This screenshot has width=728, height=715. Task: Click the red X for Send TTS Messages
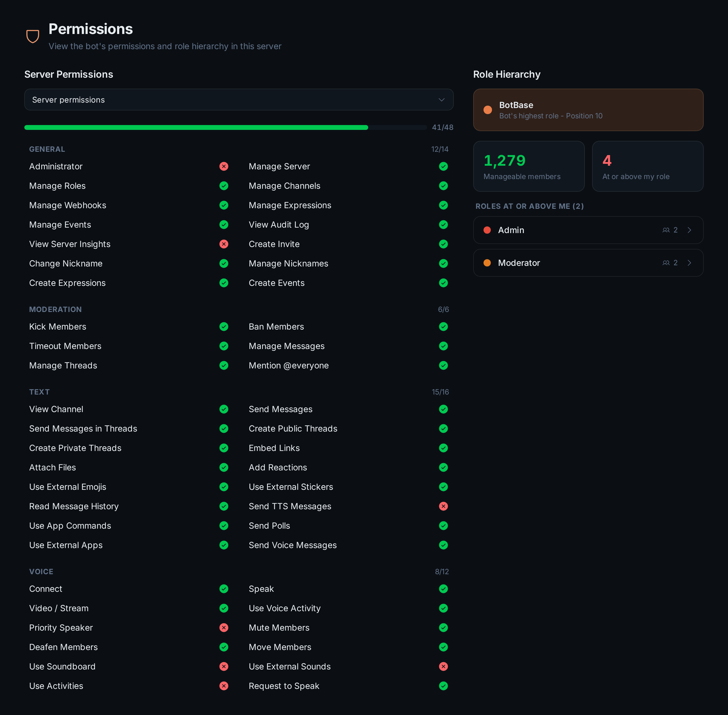pyautogui.click(x=443, y=506)
